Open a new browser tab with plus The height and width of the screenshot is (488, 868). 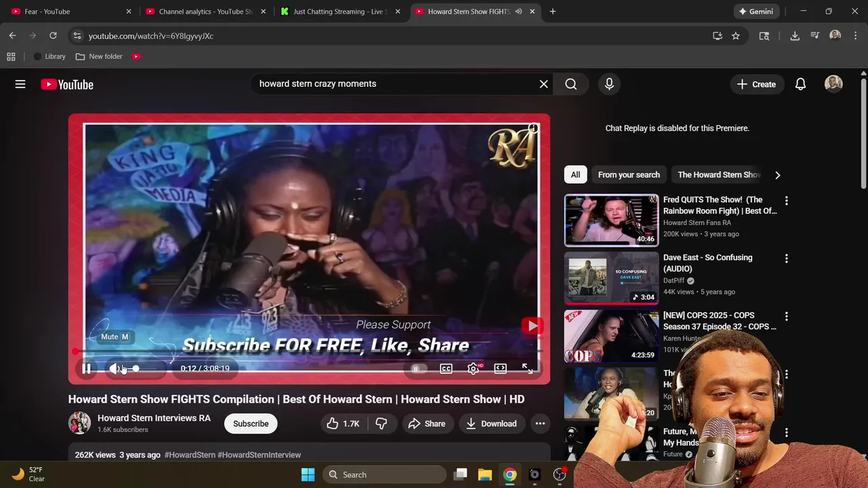pos(553,12)
